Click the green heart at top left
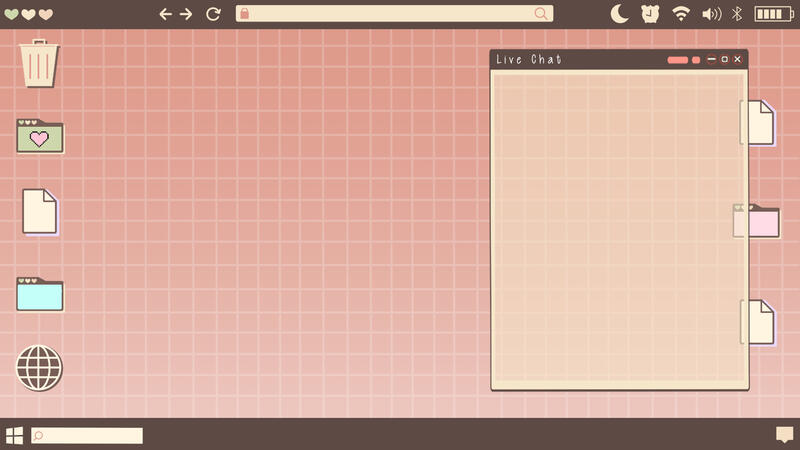The width and height of the screenshot is (800, 450). point(11,14)
